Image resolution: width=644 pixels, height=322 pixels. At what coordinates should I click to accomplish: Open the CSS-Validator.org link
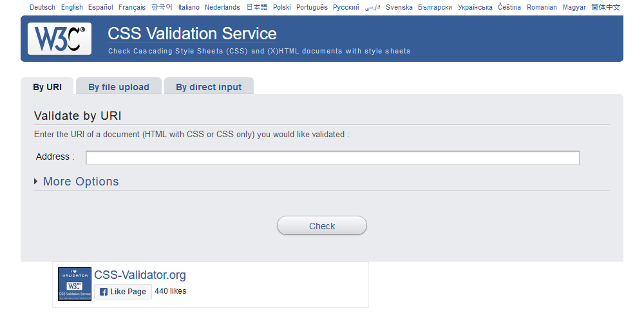140,275
